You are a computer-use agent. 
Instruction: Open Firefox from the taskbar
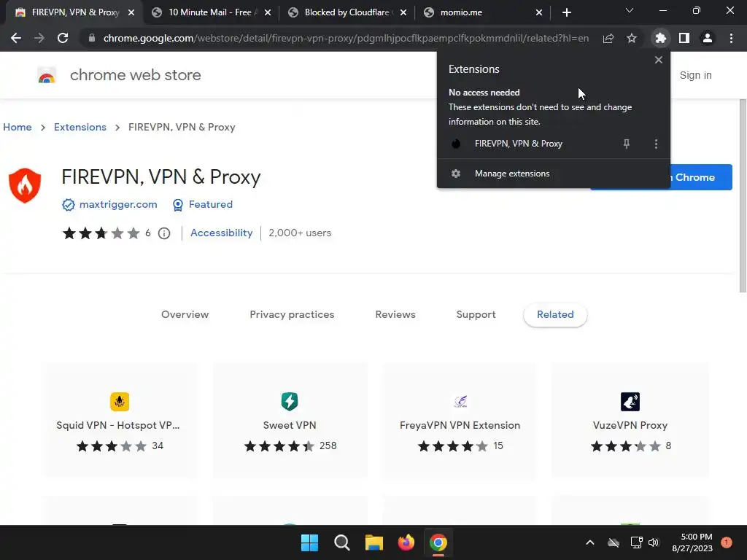pyautogui.click(x=406, y=542)
